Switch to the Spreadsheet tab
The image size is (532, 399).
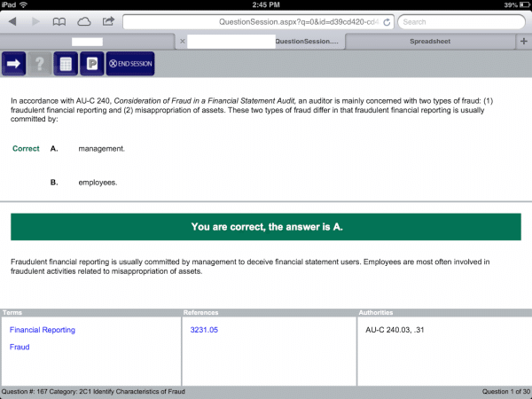point(430,42)
